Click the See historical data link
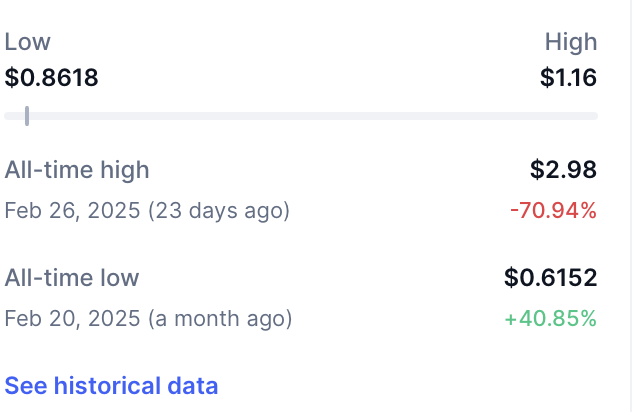Viewport: 636px width, 412px height. [x=111, y=386]
